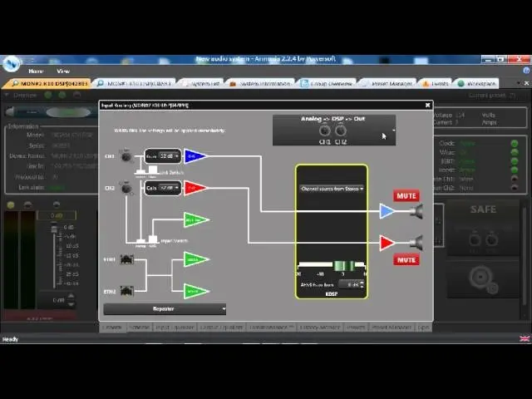The image size is (532, 399).
Task: Open the Channel source from Stereo dropdown
Action: 332,189
